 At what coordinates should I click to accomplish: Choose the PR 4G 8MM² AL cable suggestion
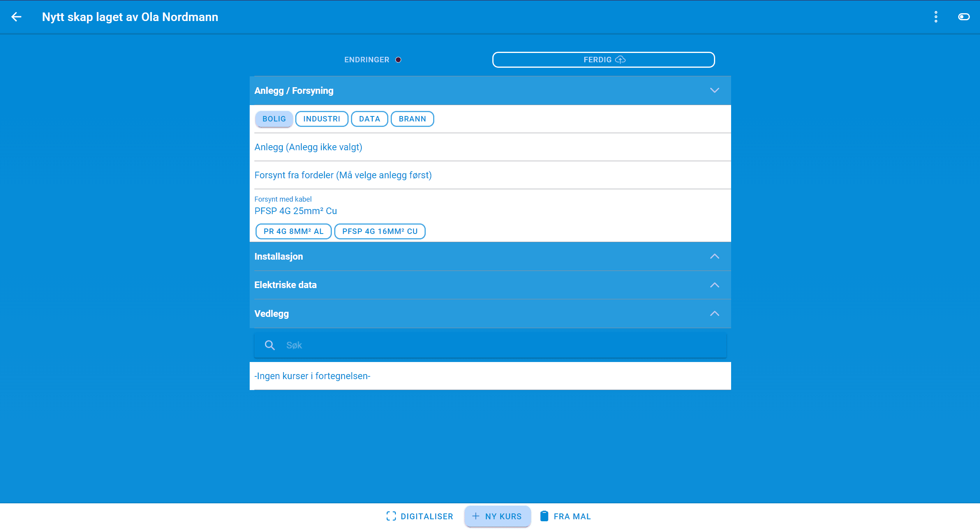point(293,231)
